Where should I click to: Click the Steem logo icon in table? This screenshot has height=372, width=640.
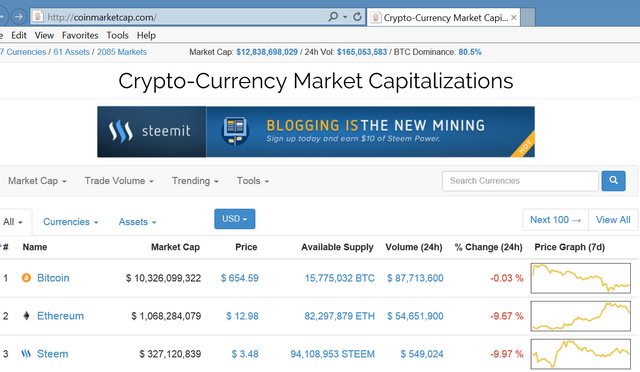tap(26, 354)
